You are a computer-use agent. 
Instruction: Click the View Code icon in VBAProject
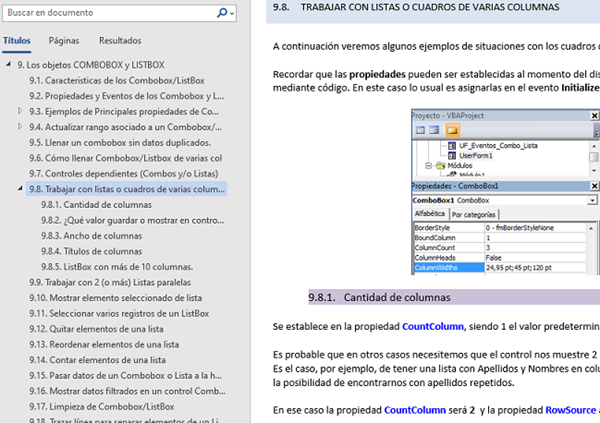point(420,130)
